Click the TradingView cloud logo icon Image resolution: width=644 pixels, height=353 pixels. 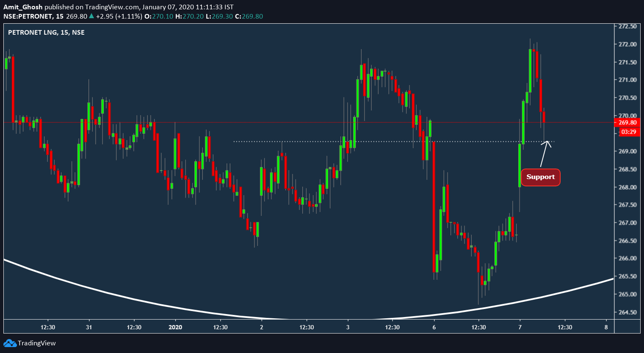(x=10, y=343)
